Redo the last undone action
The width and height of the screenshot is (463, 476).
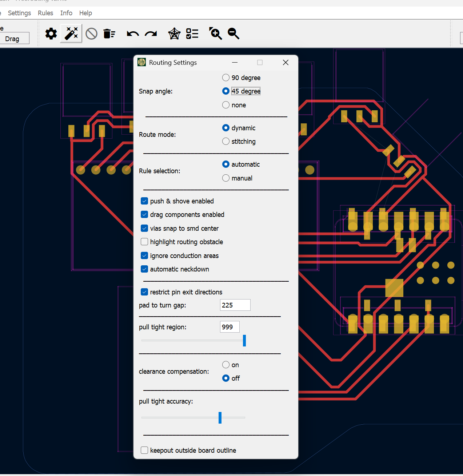tap(151, 33)
